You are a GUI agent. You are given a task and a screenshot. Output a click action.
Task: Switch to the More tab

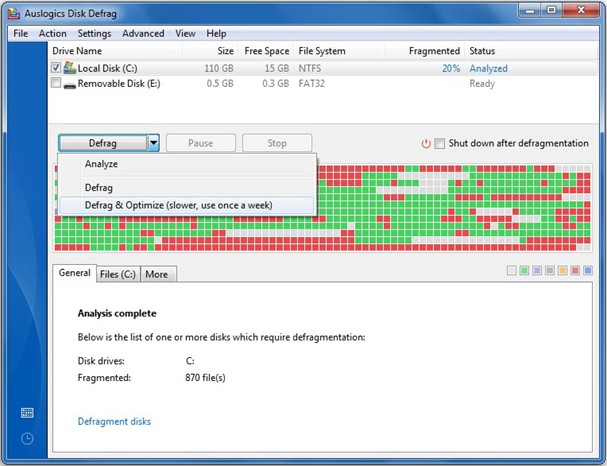157,274
